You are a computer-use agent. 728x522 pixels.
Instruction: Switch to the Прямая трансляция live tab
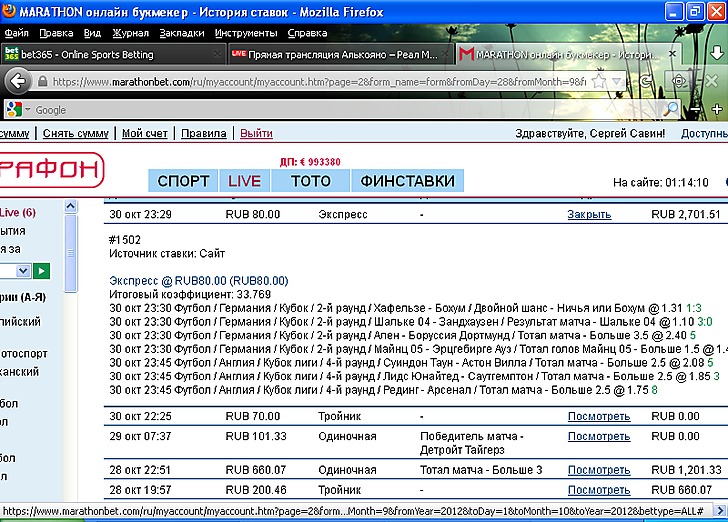[x=340, y=54]
